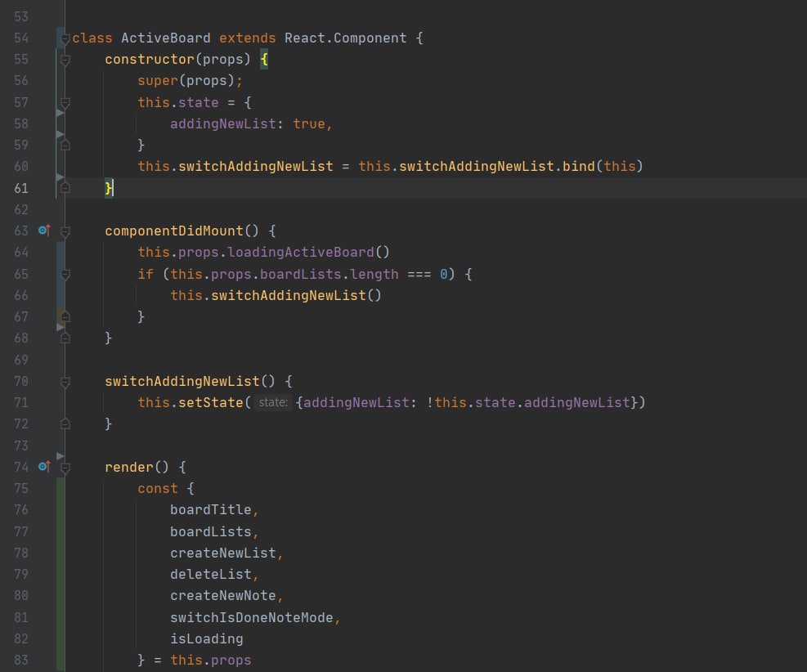This screenshot has height=672, width=807.
Task: Fold the switchAddingNewList method
Action: (x=65, y=382)
